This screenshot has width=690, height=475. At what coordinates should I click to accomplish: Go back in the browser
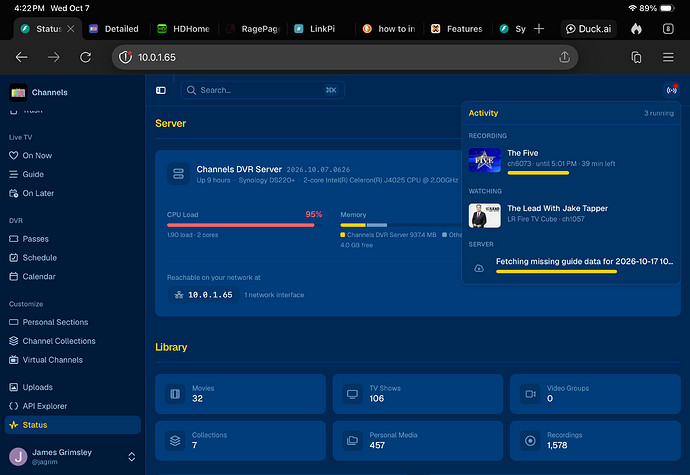pyautogui.click(x=22, y=57)
